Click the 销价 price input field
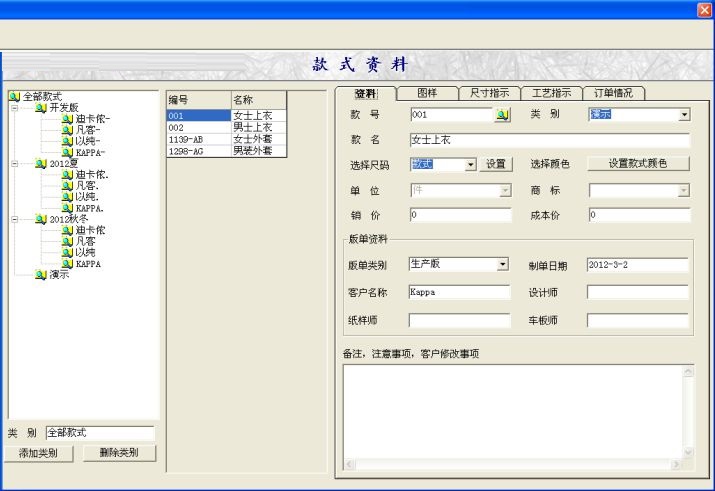 click(461, 215)
